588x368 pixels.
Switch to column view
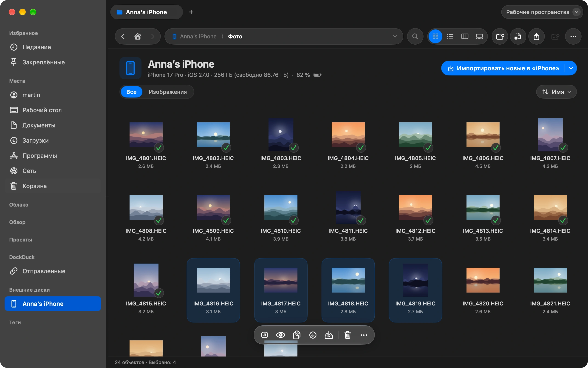pyautogui.click(x=465, y=37)
